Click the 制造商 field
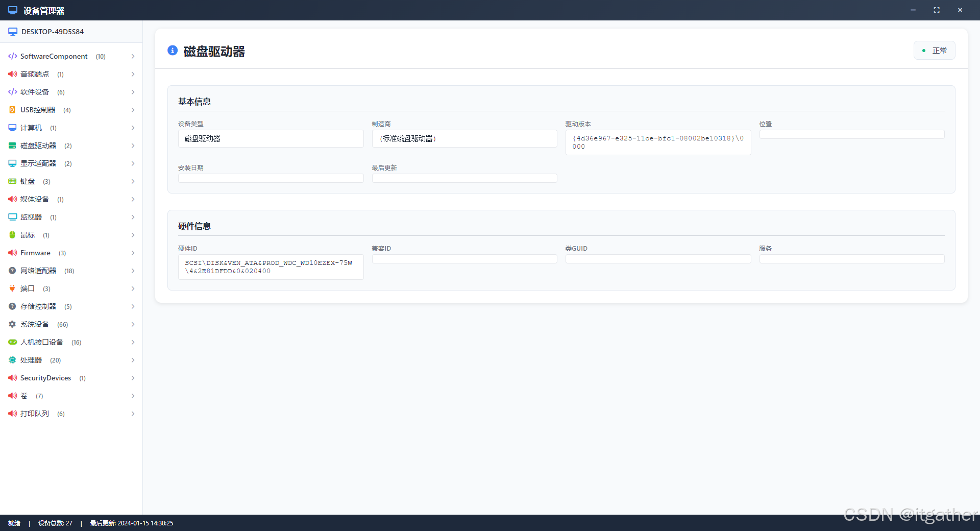The image size is (980, 531). 464,138
